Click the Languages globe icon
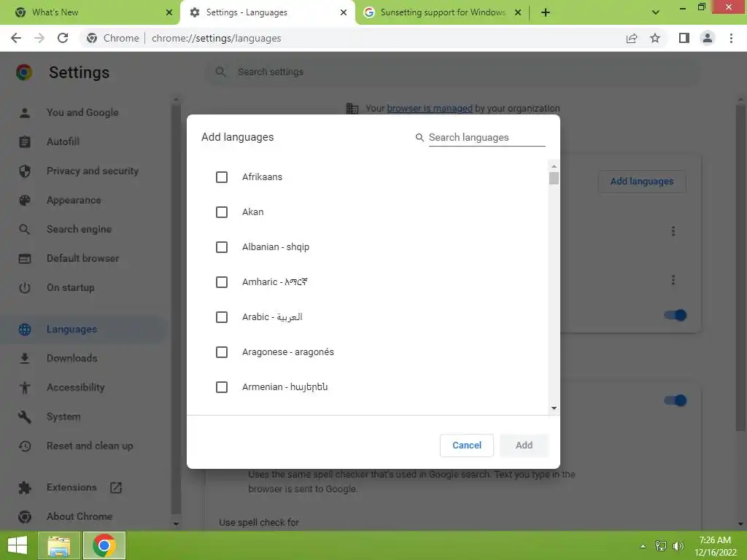Viewport: 747px width, 560px height. pyautogui.click(x=25, y=330)
